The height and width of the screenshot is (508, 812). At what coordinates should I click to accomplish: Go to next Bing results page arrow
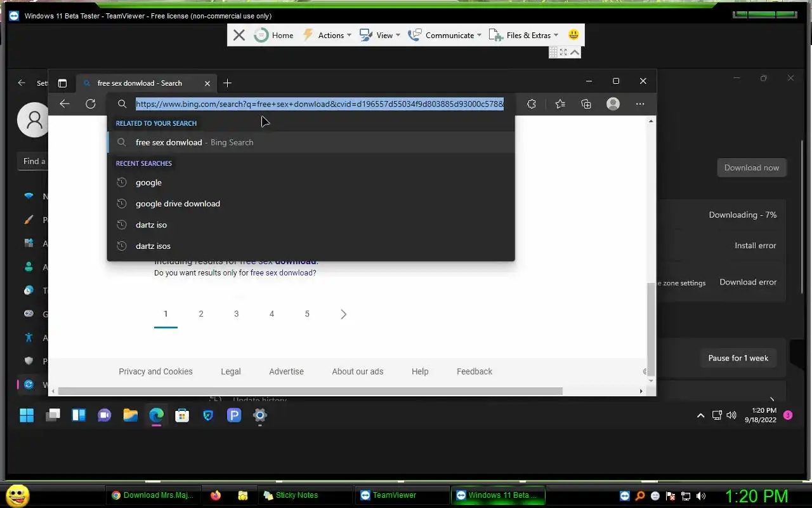pyautogui.click(x=343, y=314)
